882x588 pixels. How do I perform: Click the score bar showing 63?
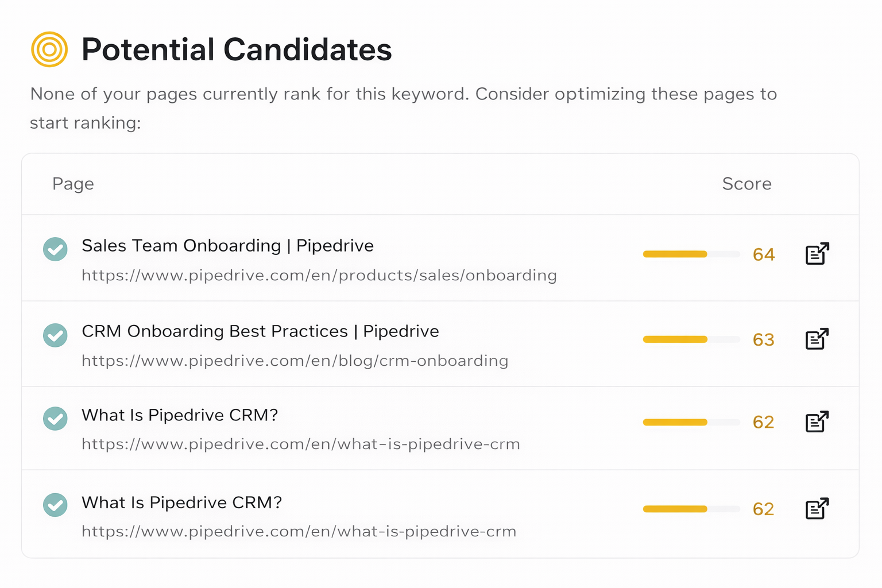pos(691,340)
